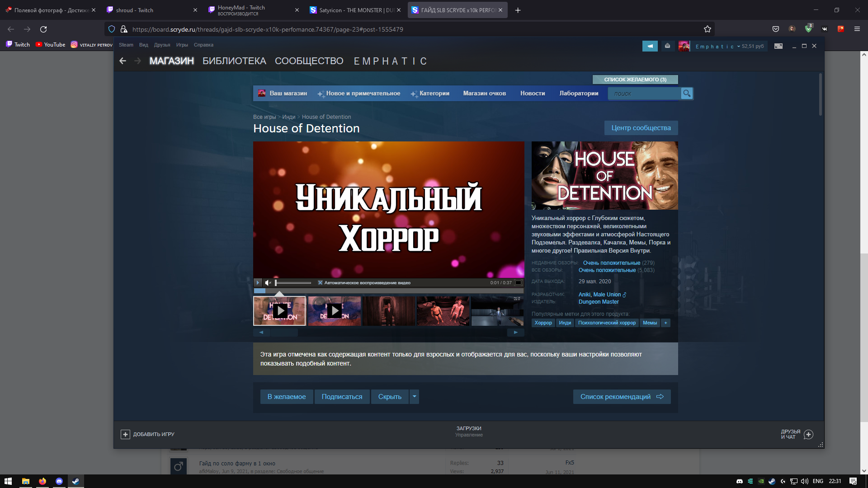Click the В желаемое button
868x488 pixels.
coord(286,397)
